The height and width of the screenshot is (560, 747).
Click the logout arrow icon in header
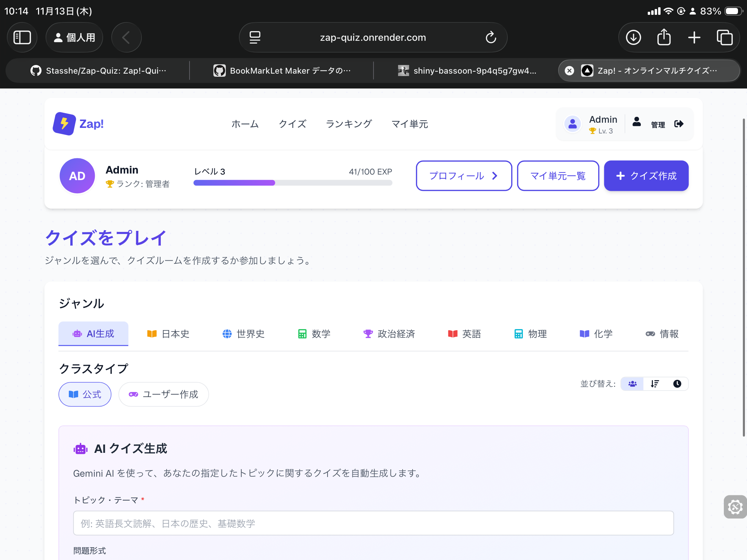point(679,124)
